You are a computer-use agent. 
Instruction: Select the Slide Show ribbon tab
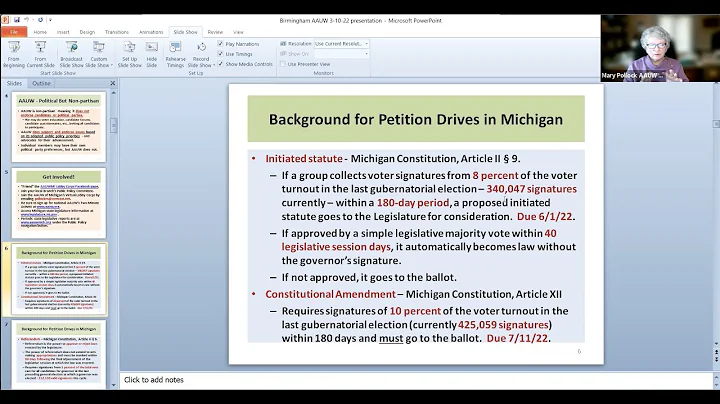click(186, 32)
